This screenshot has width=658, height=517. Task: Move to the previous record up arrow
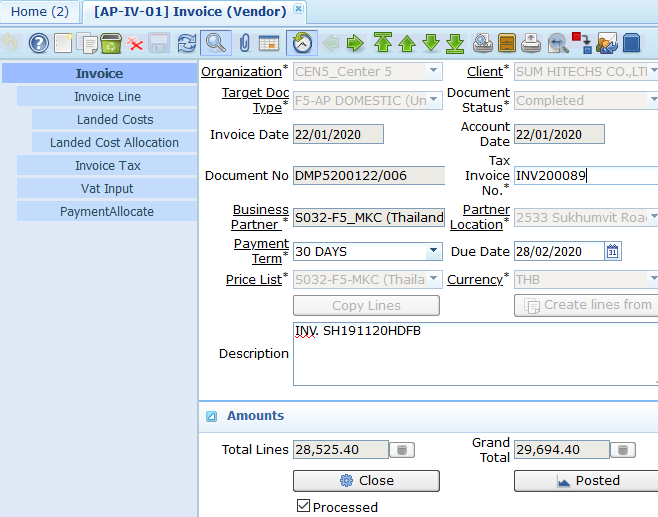[x=407, y=44]
